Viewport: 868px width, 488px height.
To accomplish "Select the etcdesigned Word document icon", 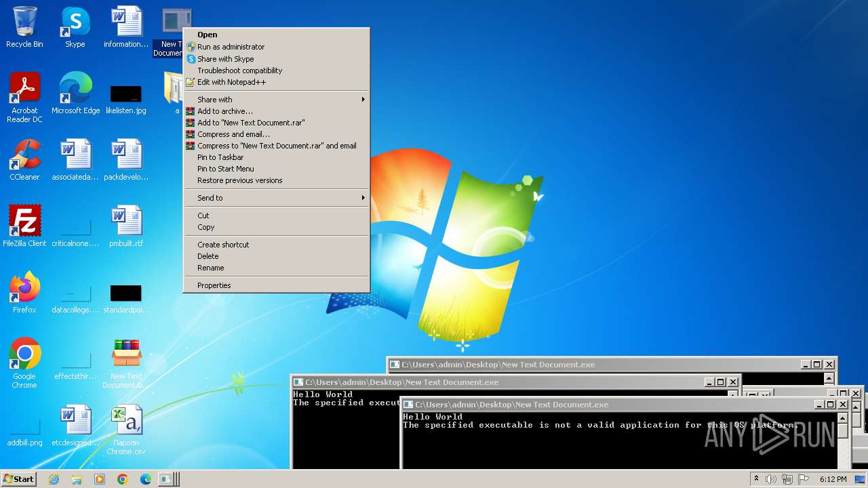I will [x=75, y=426].
